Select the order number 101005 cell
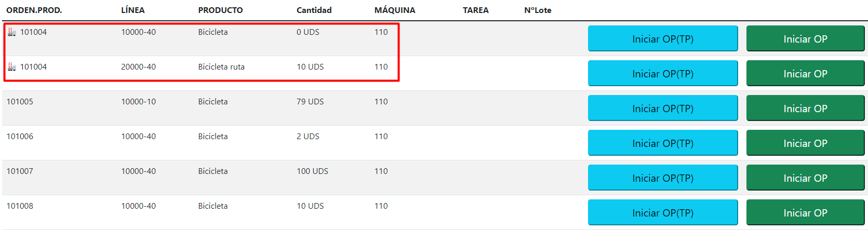868x230 pixels. point(20,102)
